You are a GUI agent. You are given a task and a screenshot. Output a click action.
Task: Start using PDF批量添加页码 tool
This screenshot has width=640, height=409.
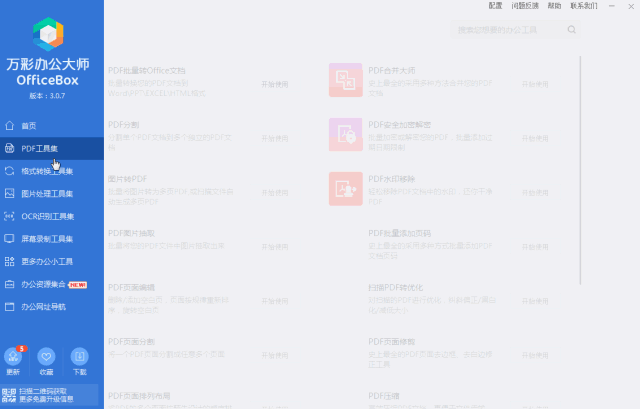click(535, 247)
